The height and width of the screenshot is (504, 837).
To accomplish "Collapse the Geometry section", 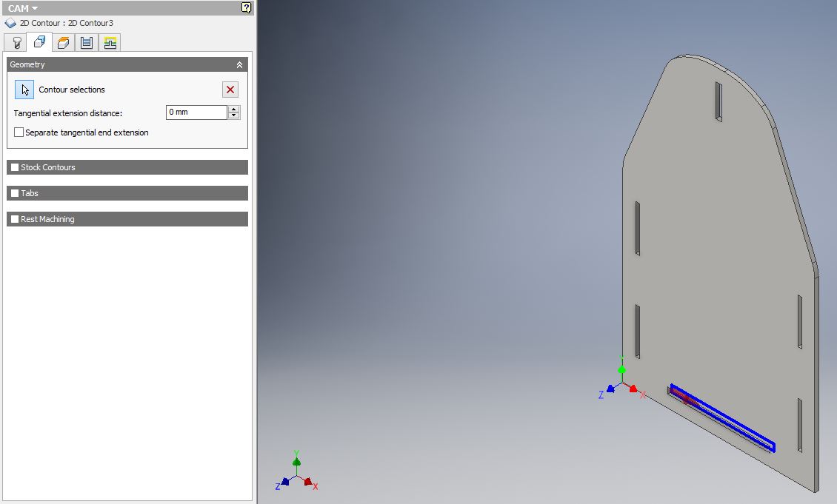I will 240,64.
